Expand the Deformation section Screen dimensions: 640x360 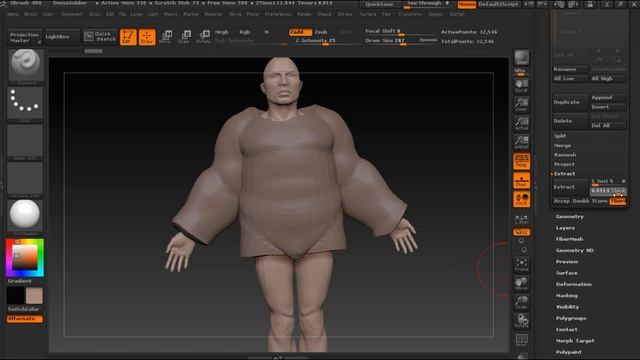pyautogui.click(x=573, y=284)
